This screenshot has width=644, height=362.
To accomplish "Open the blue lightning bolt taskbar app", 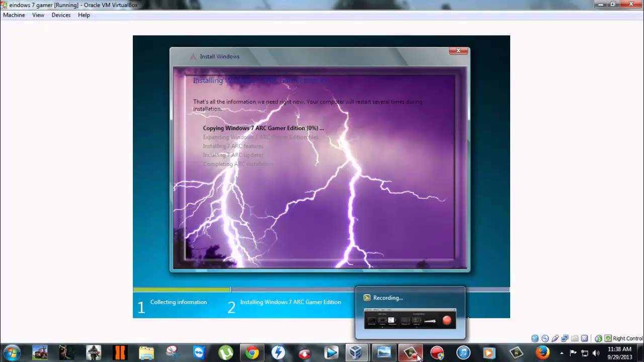I will 278,353.
